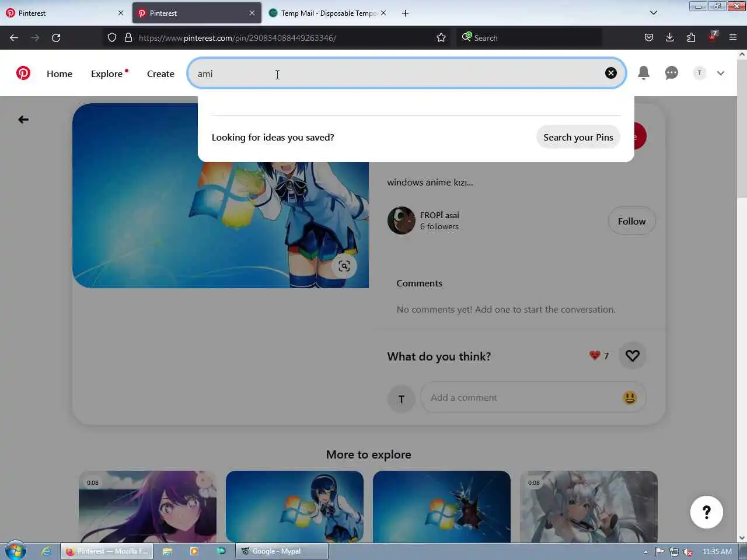Open the Explore page
The image size is (747, 560).
coord(107,73)
